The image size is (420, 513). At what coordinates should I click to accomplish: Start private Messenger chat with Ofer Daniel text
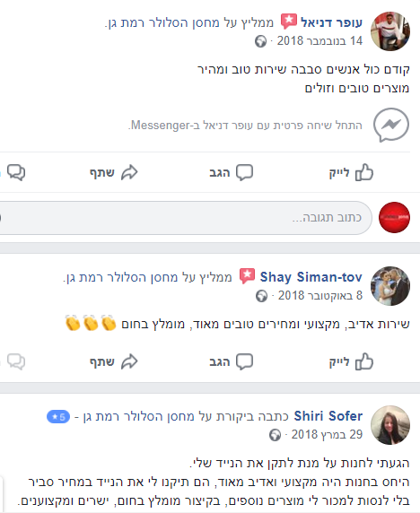coord(246,125)
